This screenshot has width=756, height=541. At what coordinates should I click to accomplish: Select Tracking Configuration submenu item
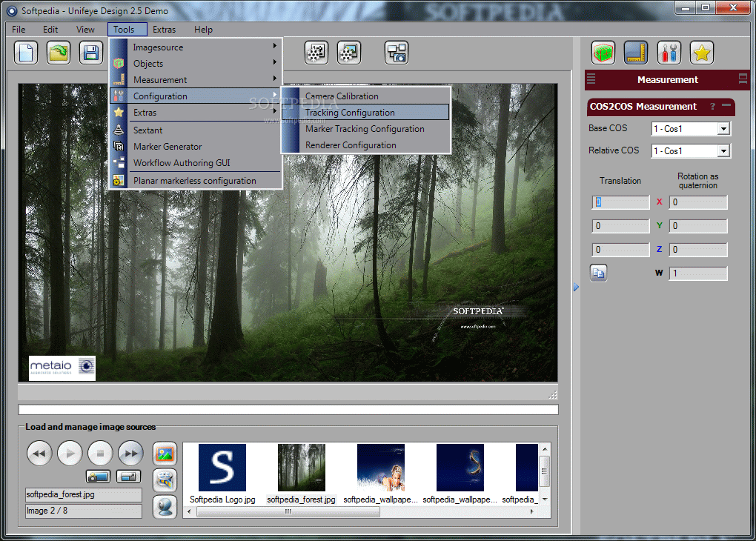pos(366,113)
